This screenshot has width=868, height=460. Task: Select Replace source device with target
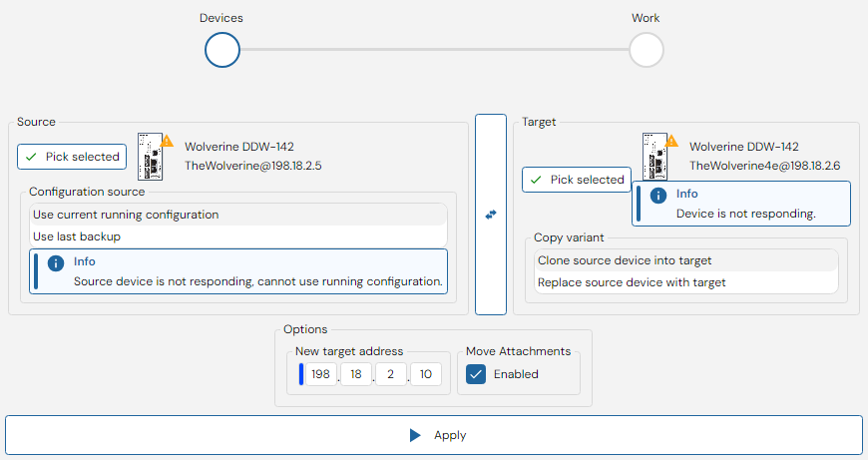[685, 282]
